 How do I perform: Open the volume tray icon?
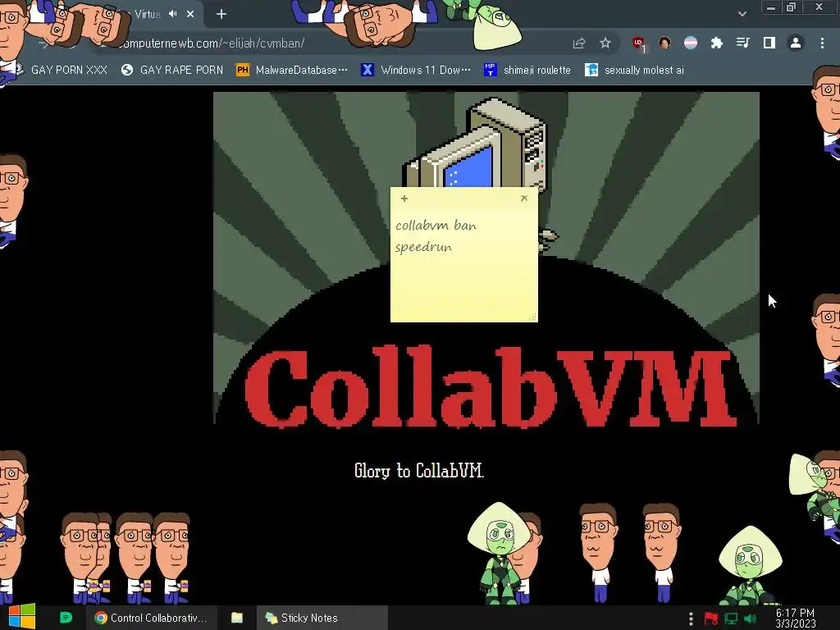coord(750,619)
